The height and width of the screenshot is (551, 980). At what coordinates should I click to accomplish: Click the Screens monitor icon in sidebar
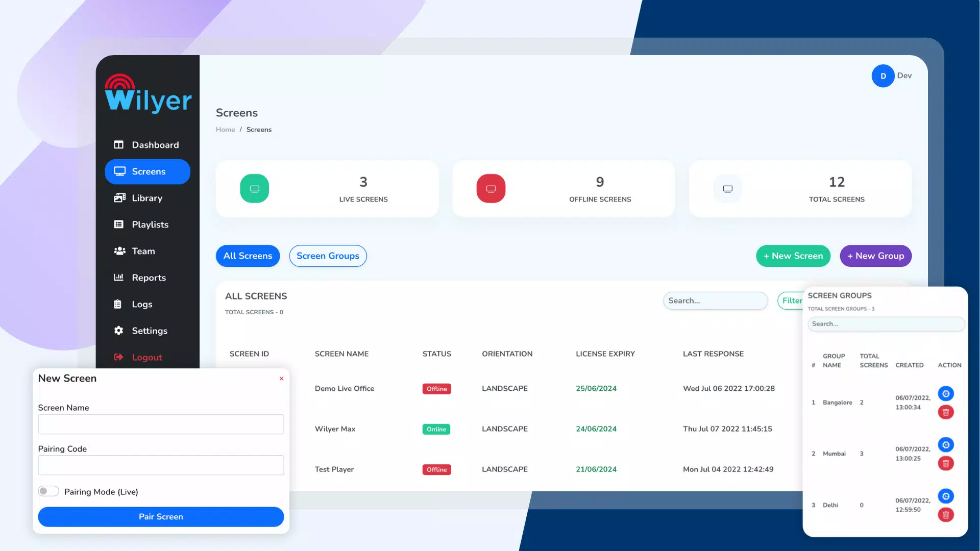119,171
